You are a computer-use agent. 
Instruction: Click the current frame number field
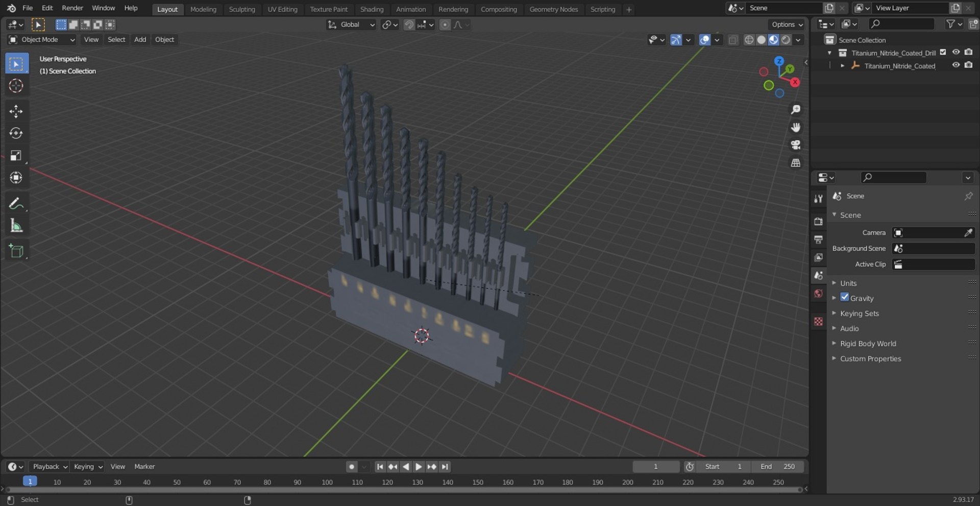click(x=656, y=467)
